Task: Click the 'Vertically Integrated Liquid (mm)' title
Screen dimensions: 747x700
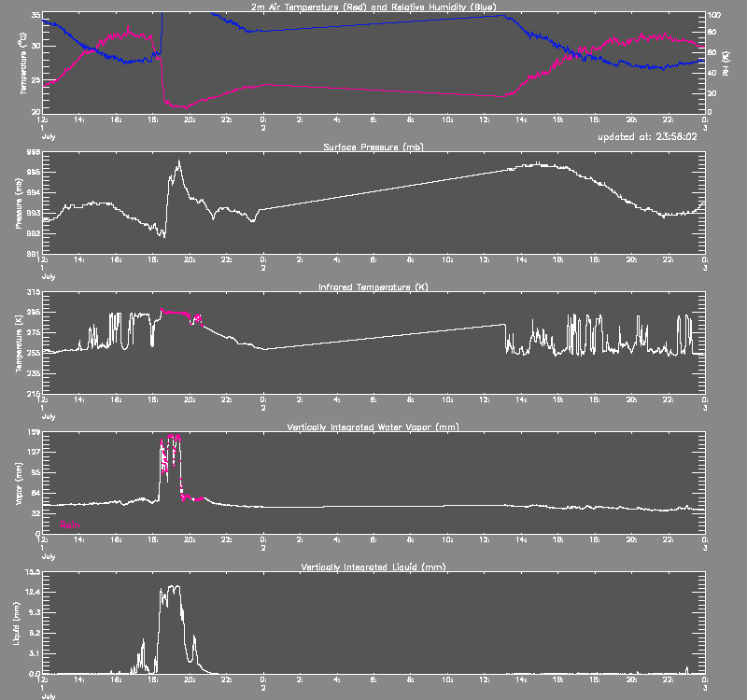Action: 373,567
